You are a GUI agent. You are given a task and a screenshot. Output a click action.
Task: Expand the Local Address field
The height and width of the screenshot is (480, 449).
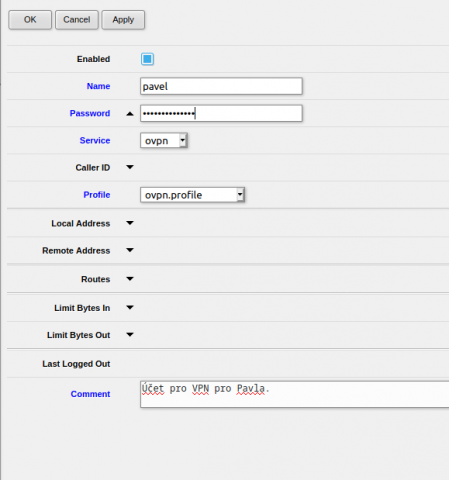(x=130, y=223)
